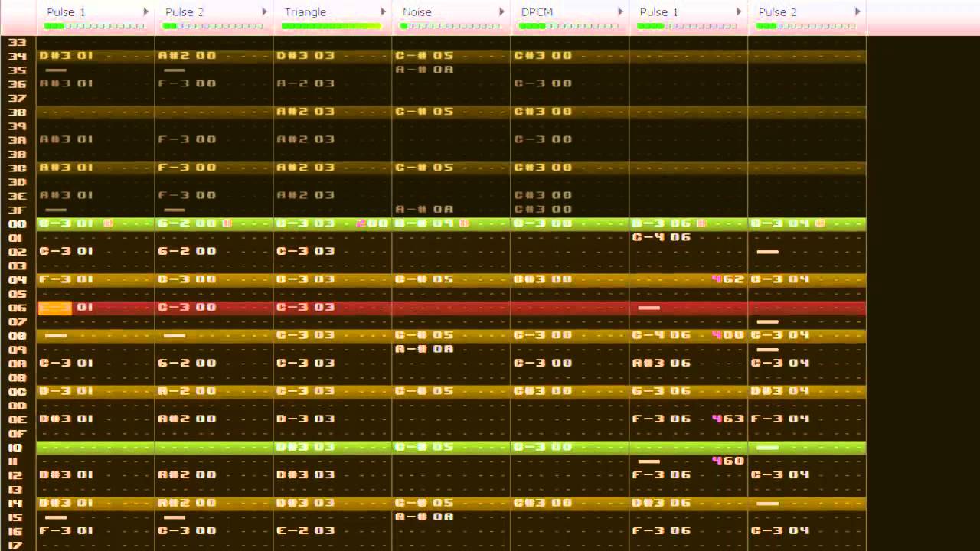
Task: Click the Noise channel volume meter
Action: point(450,26)
